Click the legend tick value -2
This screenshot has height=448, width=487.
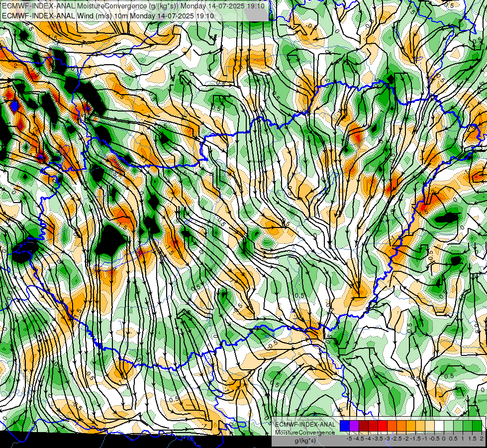point(406,439)
